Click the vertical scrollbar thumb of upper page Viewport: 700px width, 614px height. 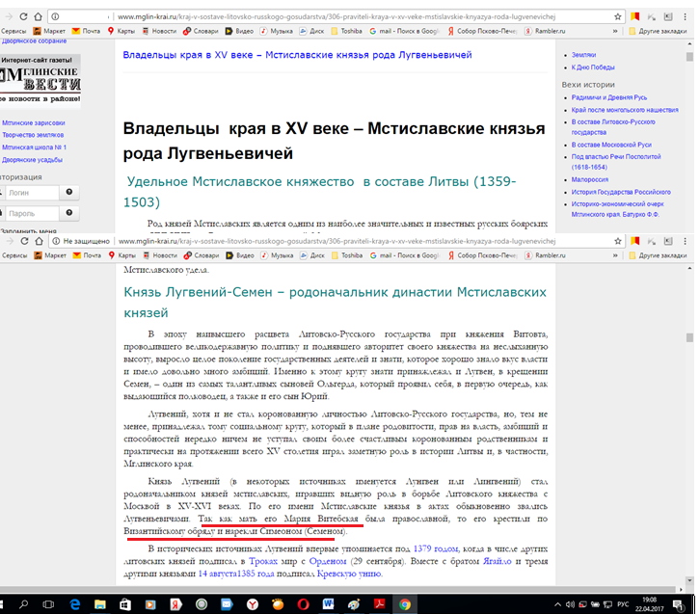pos(689,57)
